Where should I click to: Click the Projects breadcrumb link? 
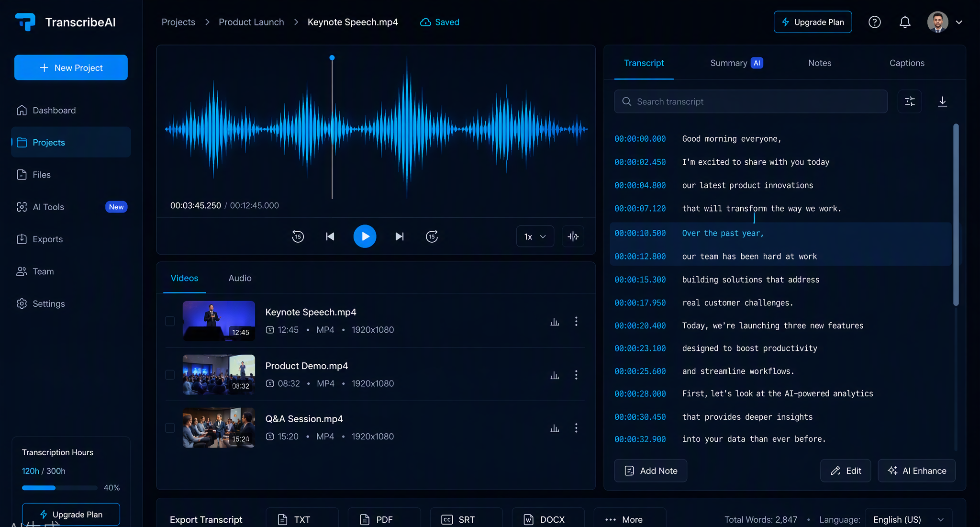click(178, 22)
